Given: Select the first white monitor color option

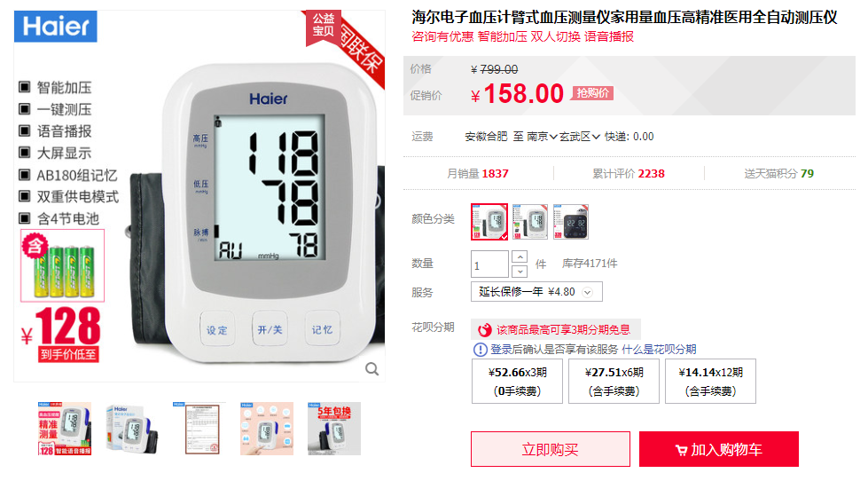Looking at the screenshot, I should [x=489, y=222].
